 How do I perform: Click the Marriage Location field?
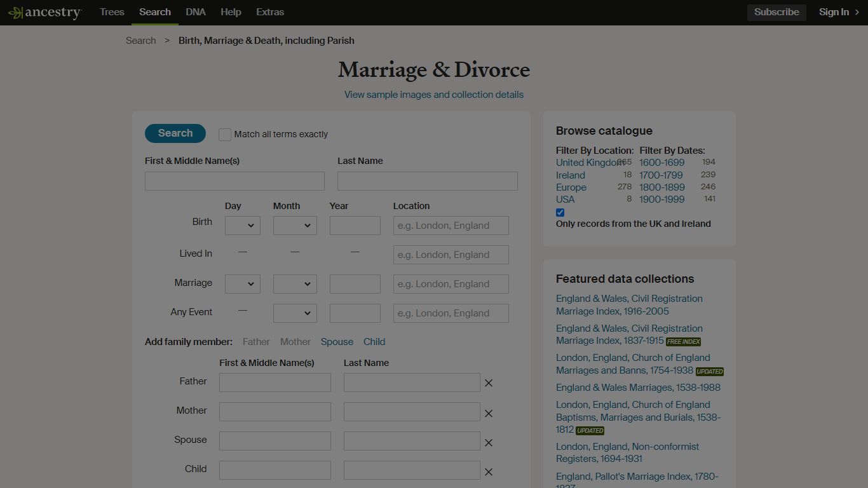tap(451, 284)
